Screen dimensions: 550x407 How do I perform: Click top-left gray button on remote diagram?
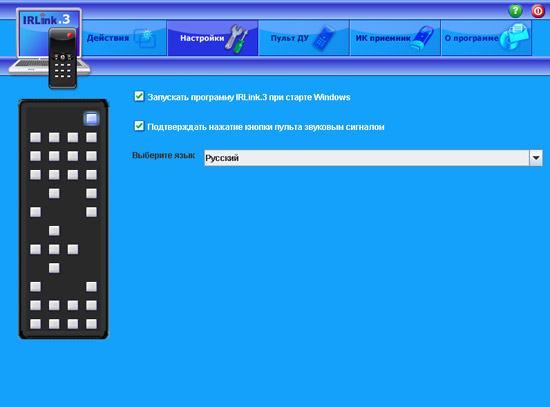click(x=35, y=137)
